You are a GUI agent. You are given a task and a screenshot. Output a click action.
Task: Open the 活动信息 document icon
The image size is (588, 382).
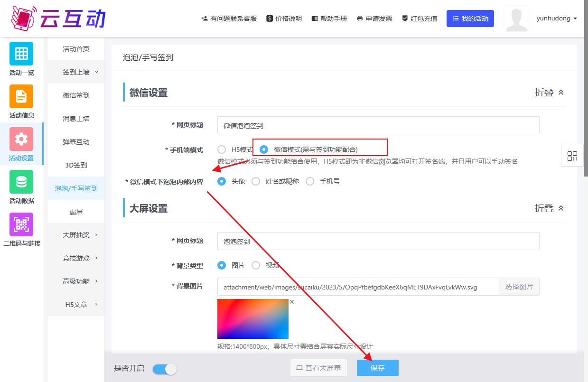(21, 96)
